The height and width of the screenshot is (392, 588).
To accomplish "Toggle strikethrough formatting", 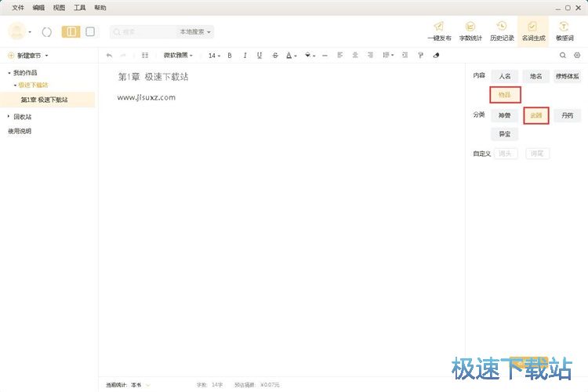I will click(x=275, y=56).
